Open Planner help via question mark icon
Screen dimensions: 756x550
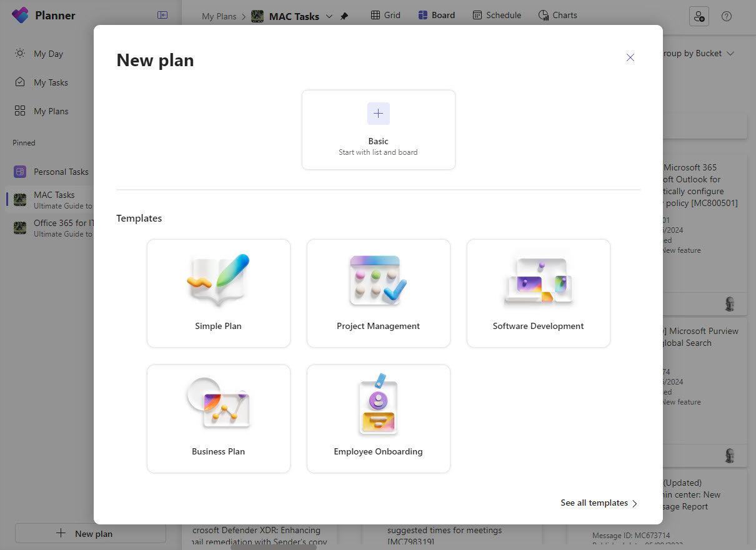click(x=726, y=16)
